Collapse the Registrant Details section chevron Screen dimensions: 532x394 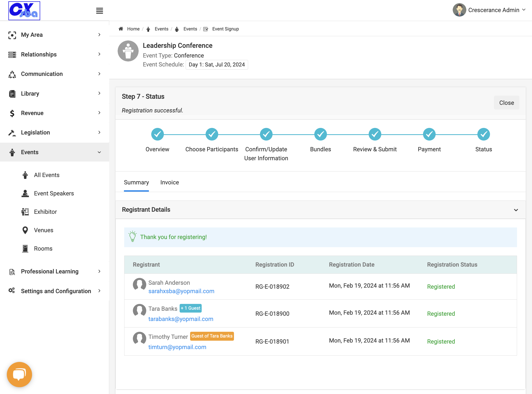(516, 210)
